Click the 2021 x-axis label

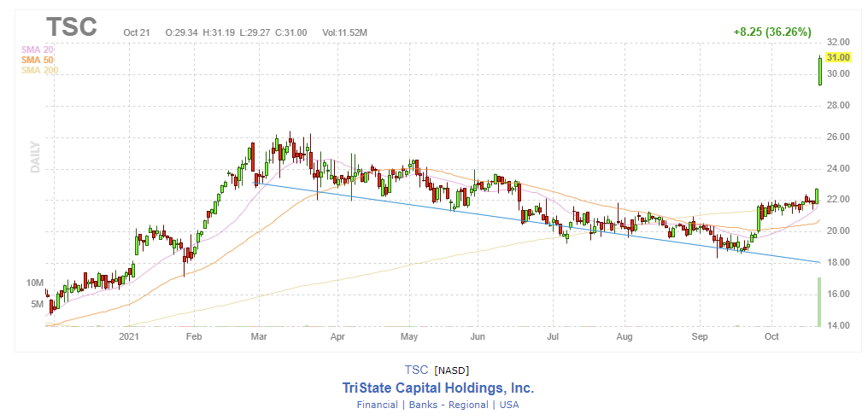(128, 336)
